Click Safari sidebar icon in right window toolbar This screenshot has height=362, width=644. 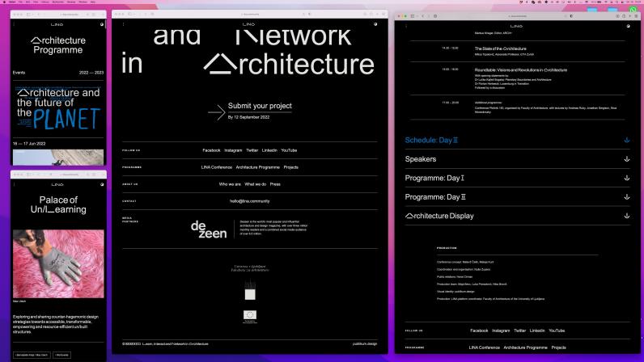click(413, 16)
